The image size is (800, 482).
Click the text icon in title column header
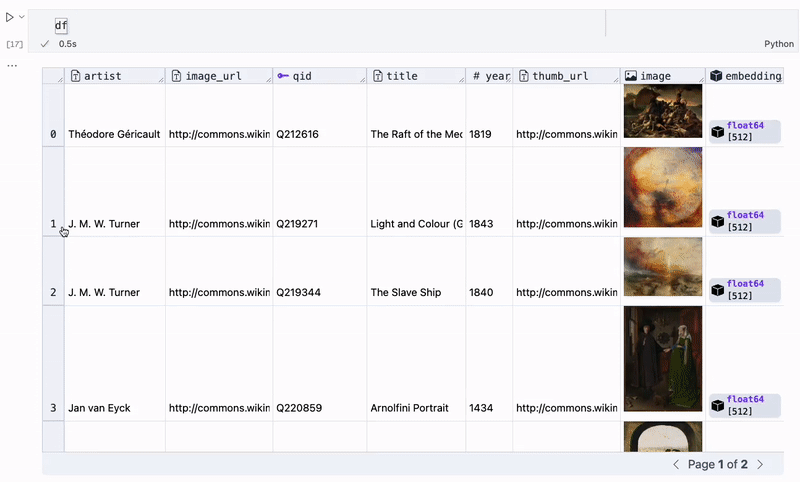pyautogui.click(x=377, y=76)
